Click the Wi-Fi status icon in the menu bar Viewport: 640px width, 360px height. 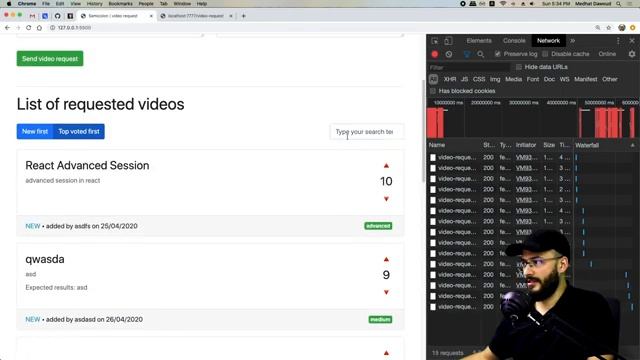(x=503, y=4)
